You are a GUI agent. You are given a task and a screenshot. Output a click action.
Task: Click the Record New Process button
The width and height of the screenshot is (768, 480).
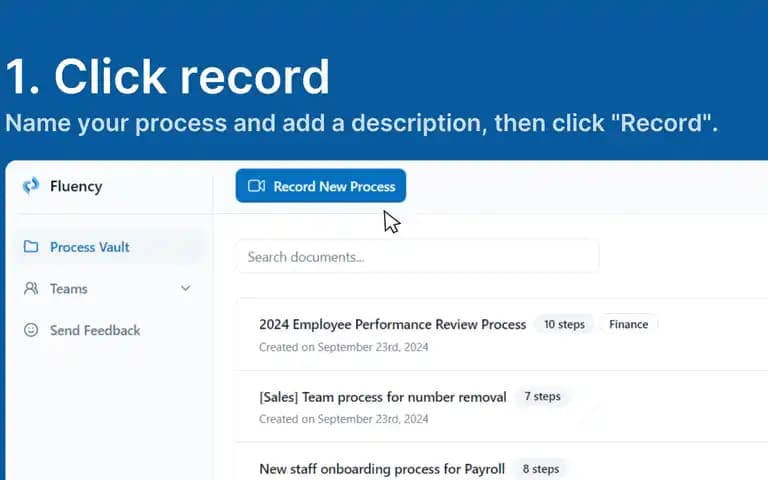pyautogui.click(x=321, y=186)
